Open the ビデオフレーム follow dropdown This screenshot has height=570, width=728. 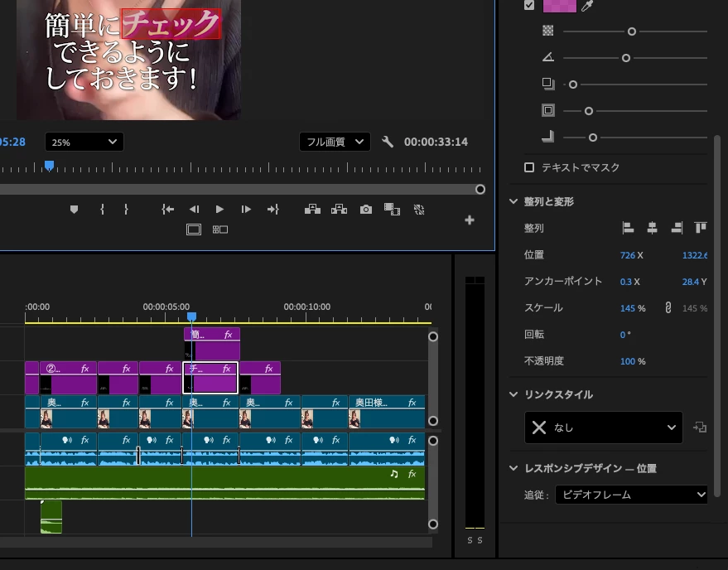tap(631, 495)
